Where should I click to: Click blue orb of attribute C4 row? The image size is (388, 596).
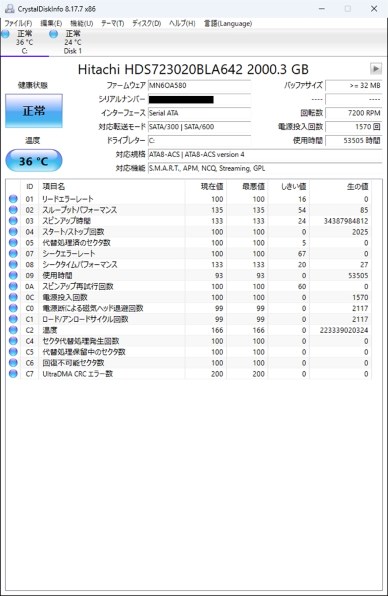pyautogui.click(x=13, y=341)
